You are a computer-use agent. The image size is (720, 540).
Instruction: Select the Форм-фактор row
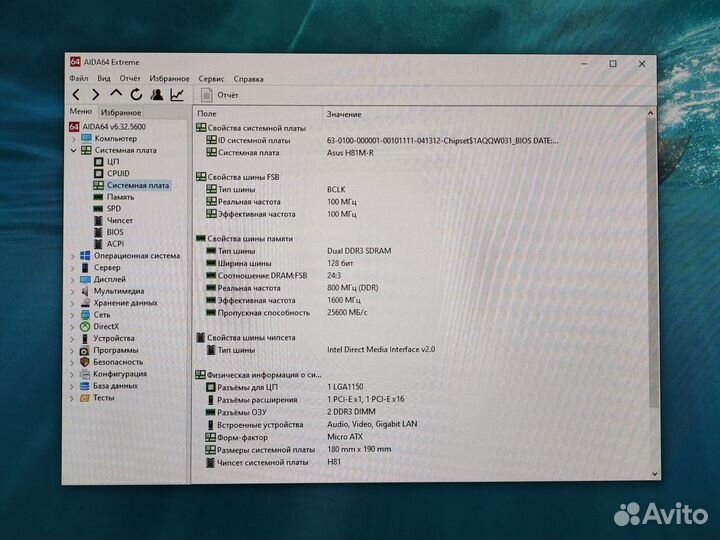[x=284, y=437]
